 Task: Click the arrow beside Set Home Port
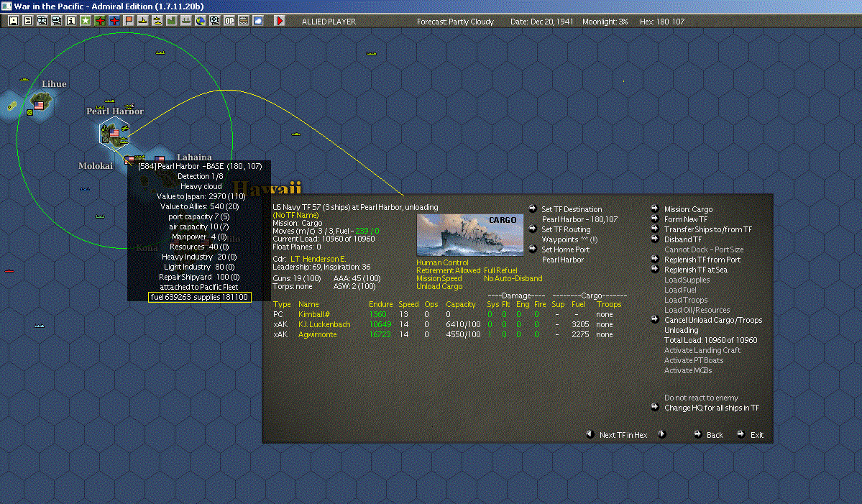[x=532, y=249]
